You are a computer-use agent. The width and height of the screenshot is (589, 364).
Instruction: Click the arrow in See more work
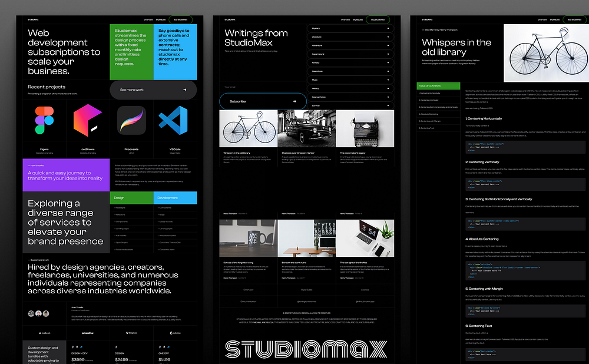pyautogui.click(x=184, y=90)
